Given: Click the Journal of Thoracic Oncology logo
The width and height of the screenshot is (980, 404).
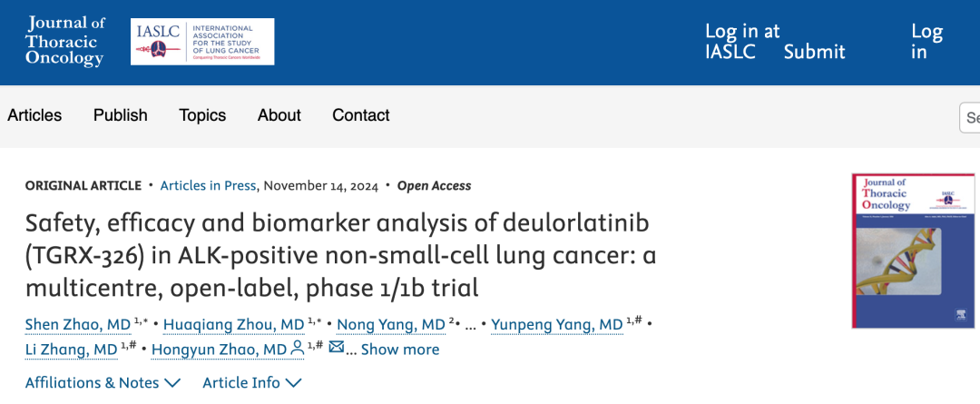Looking at the screenshot, I should click(x=65, y=42).
